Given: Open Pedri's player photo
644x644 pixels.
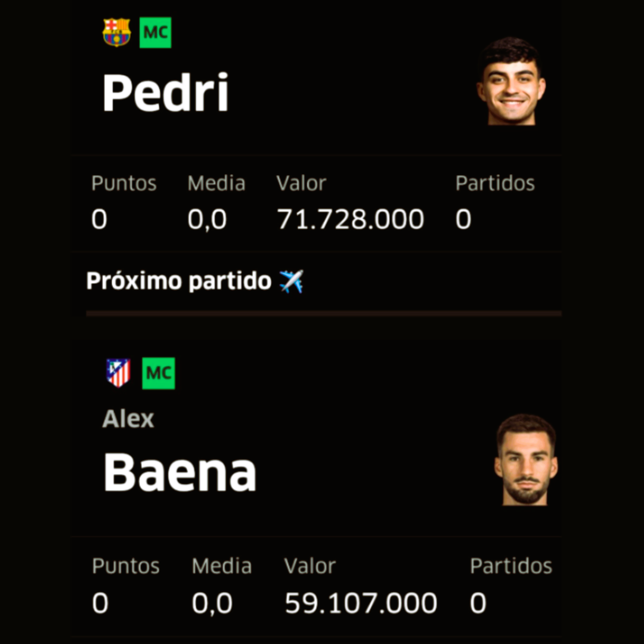Looking at the screenshot, I should pos(511,82).
